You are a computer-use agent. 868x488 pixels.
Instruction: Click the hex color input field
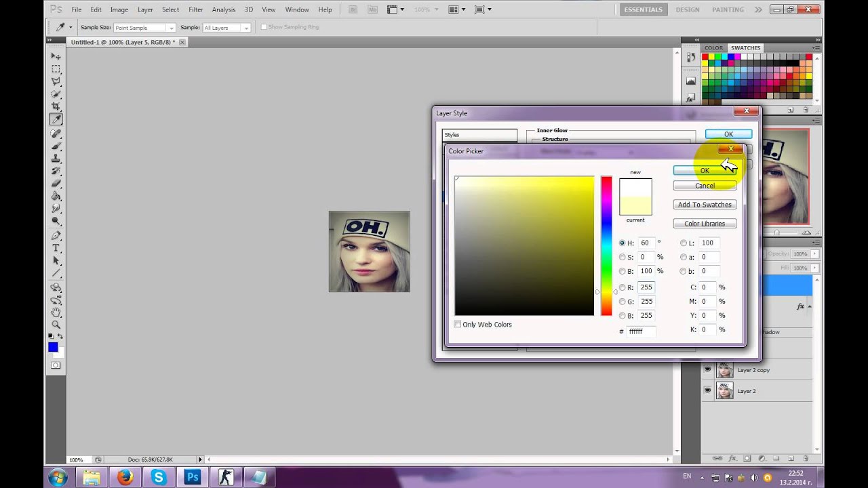point(641,331)
